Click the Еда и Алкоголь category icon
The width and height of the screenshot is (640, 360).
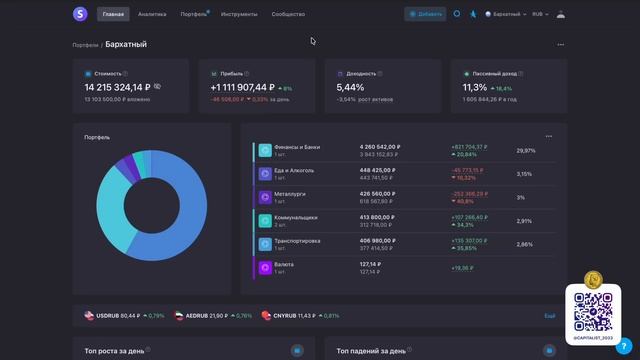(265, 174)
